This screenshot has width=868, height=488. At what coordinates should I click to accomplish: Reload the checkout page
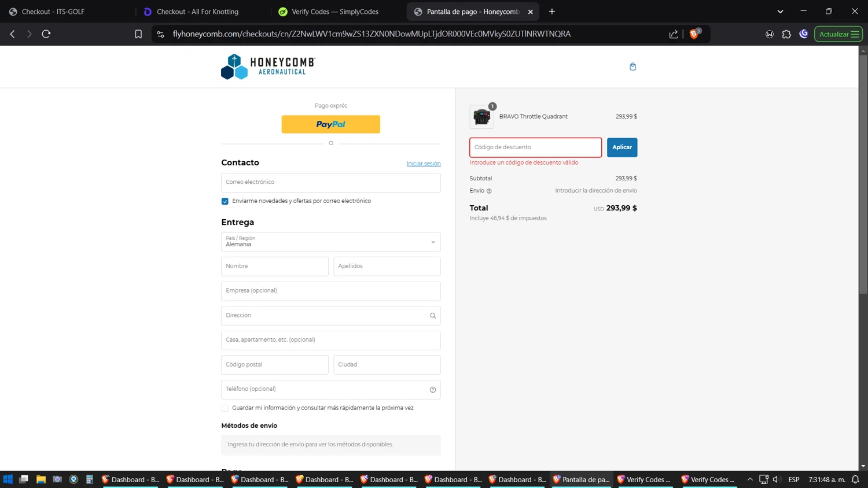46,34
